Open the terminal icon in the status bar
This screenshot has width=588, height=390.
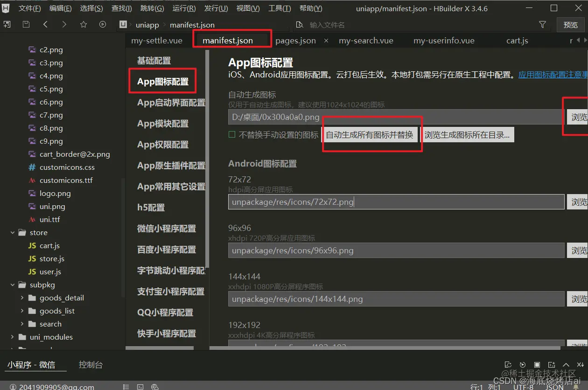pos(140,387)
